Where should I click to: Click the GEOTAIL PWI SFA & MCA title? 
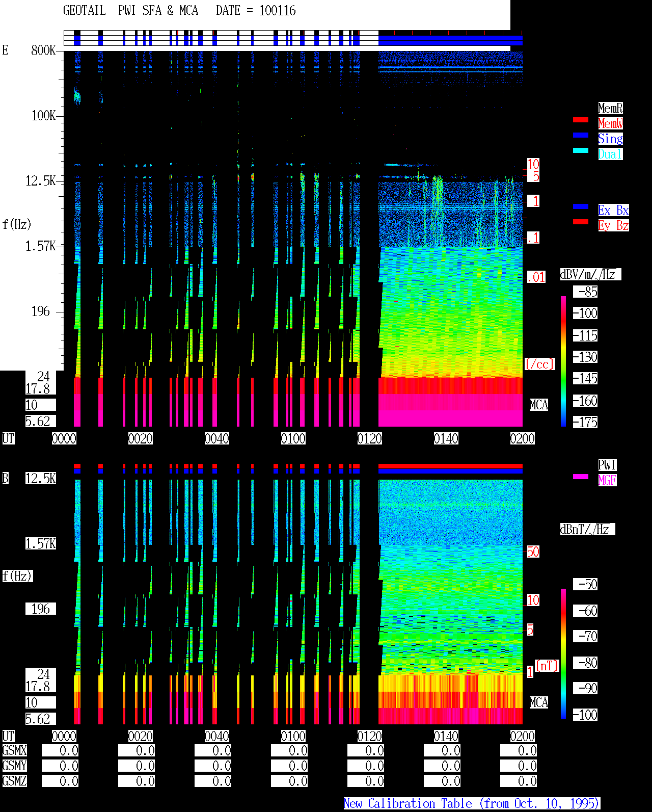[x=130, y=10]
